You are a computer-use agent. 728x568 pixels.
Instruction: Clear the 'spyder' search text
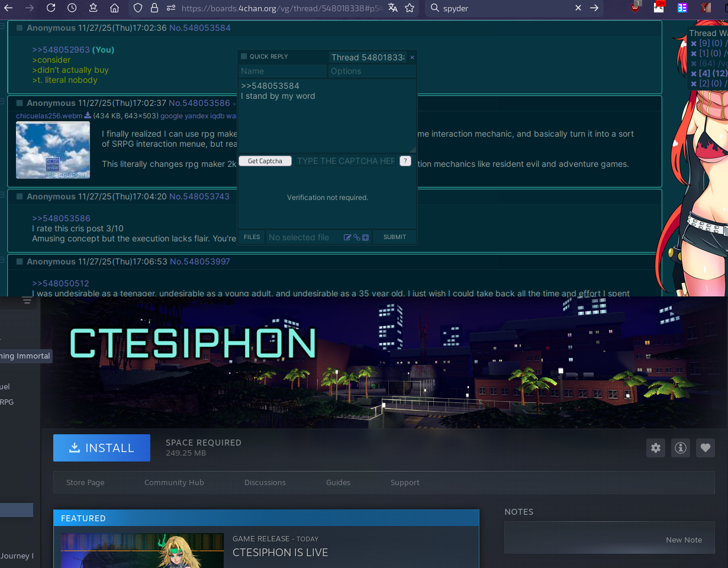pyautogui.click(x=578, y=8)
